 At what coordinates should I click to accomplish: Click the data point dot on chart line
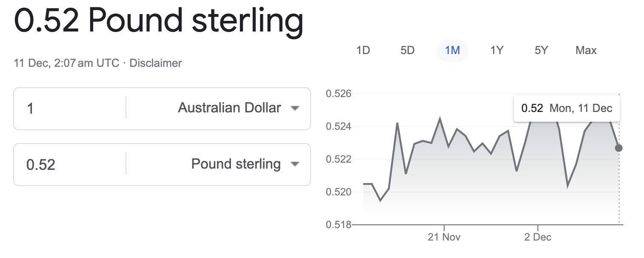click(618, 148)
